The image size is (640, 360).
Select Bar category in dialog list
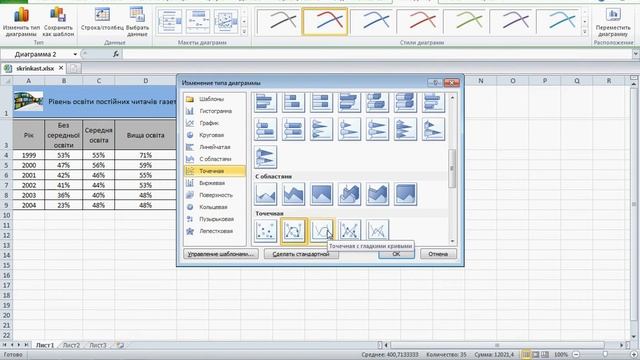215,147
